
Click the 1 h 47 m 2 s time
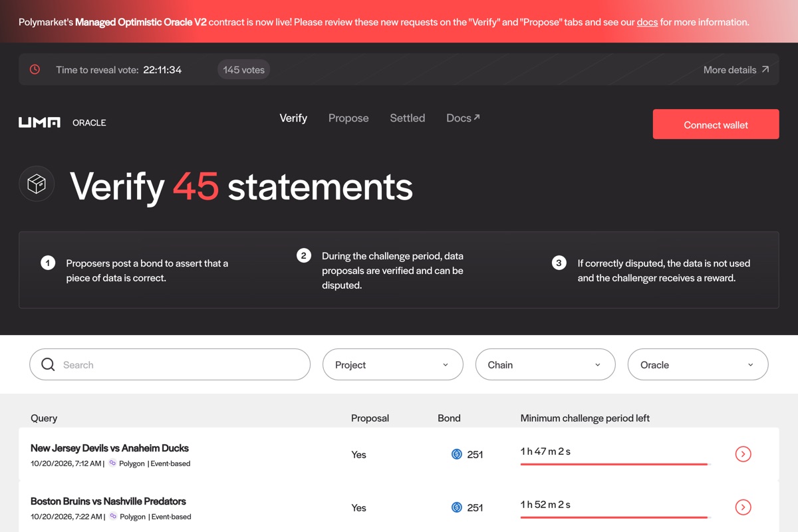[x=545, y=452]
